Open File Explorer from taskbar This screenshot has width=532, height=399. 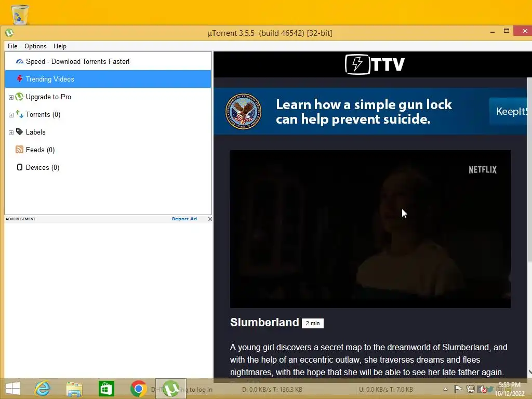pos(74,389)
